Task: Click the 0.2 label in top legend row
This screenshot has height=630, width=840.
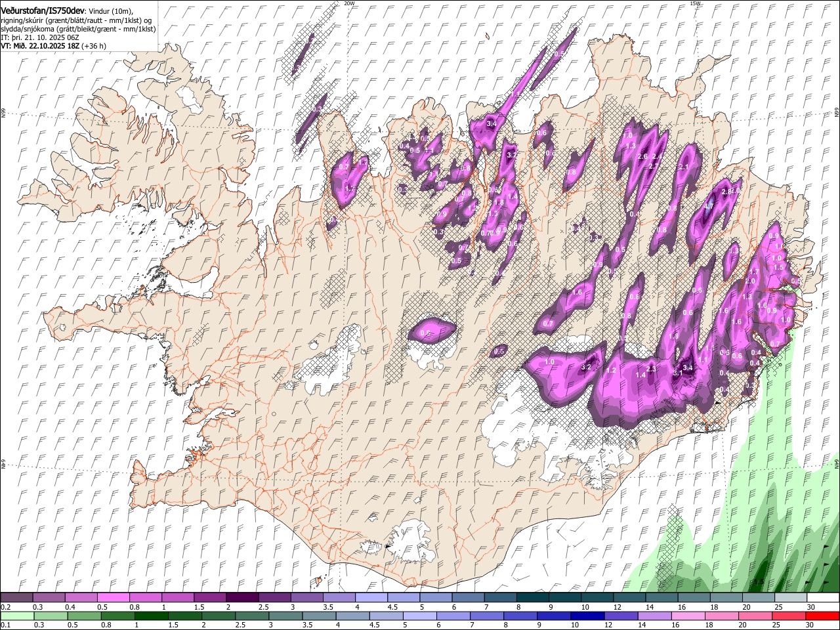Action: click(x=5, y=607)
